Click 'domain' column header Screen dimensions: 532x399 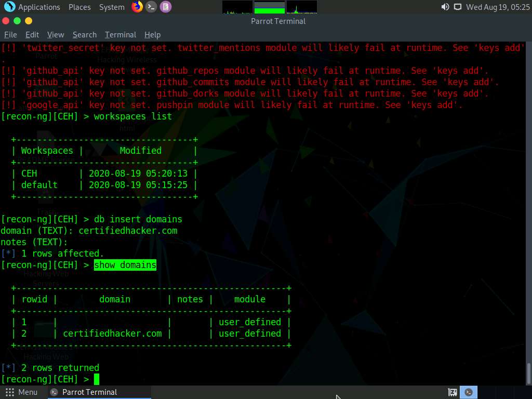tap(115, 299)
